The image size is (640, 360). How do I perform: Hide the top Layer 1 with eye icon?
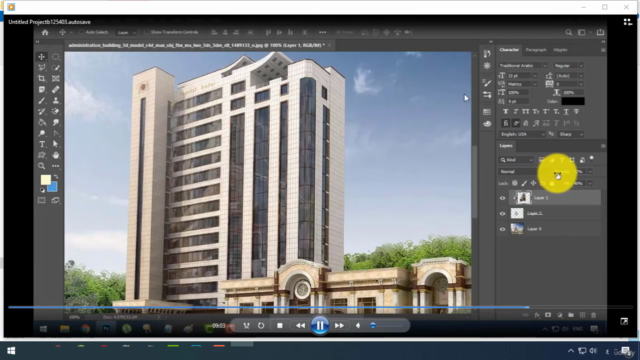[503, 198]
